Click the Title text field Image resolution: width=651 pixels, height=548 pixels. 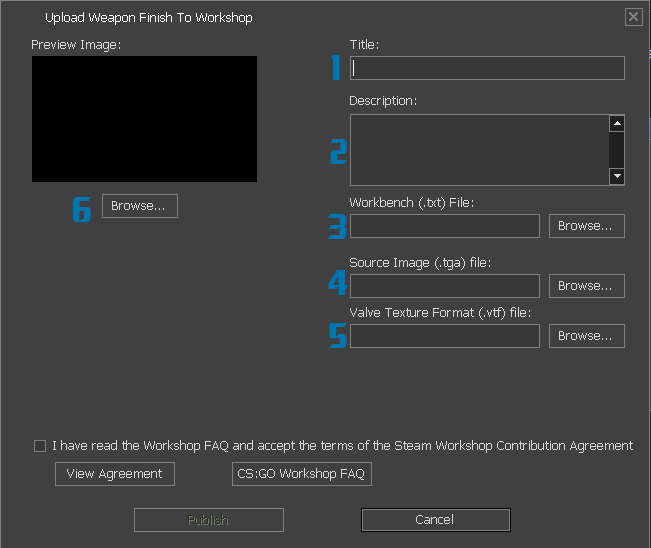[487, 68]
